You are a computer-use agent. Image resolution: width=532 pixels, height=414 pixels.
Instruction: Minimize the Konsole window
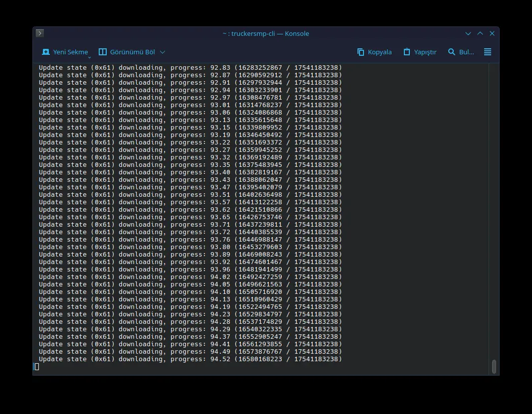tap(468, 33)
